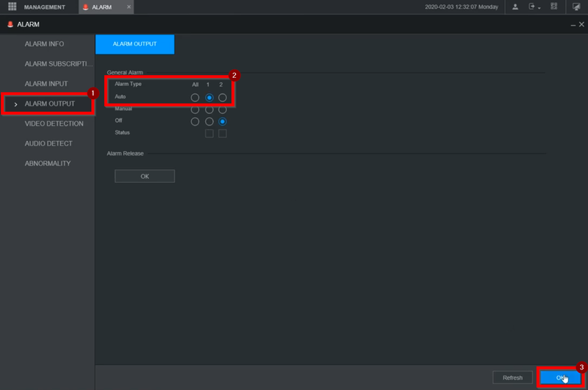Click the red alarm bell icon in tab
This screenshot has height=390, width=588.
[x=85, y=7]
